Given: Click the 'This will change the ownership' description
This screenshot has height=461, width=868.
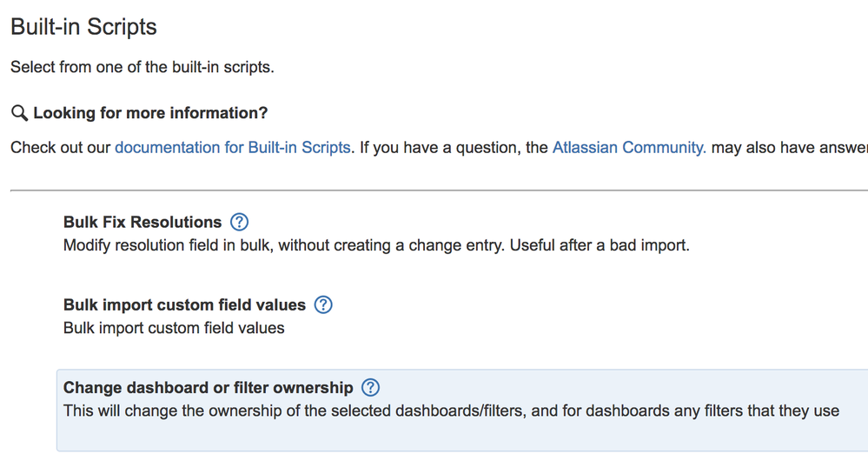Looking at the screenshot, I should tap(451, 411).
